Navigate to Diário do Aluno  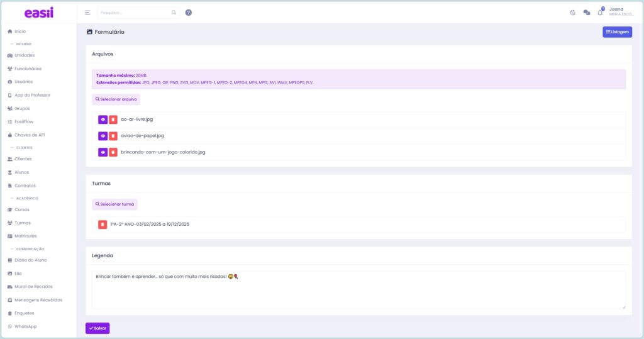coord(30,260)
